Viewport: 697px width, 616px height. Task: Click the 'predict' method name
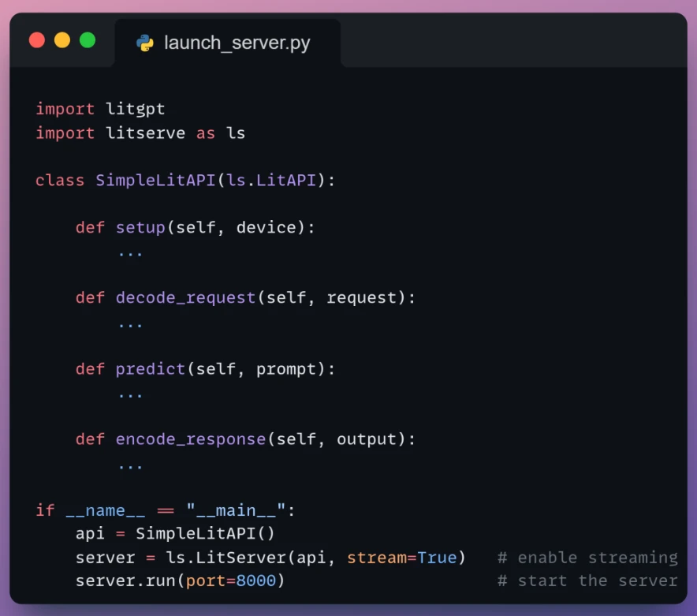[151, 369]
